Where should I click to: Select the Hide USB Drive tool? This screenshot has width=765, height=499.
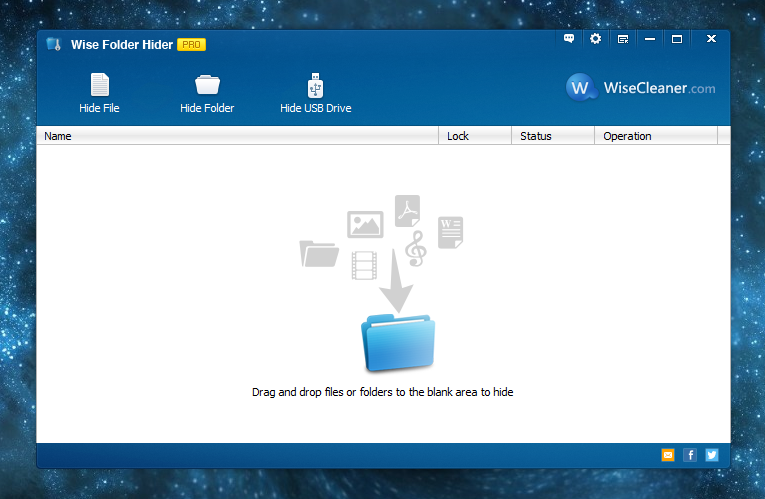click(316, 93)
